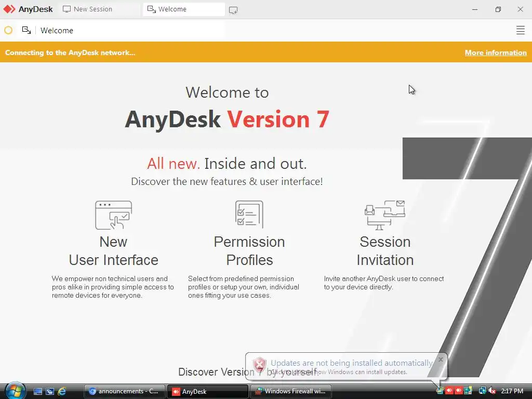Click 'Discover the new features & user interface!' text

point(227,181)
